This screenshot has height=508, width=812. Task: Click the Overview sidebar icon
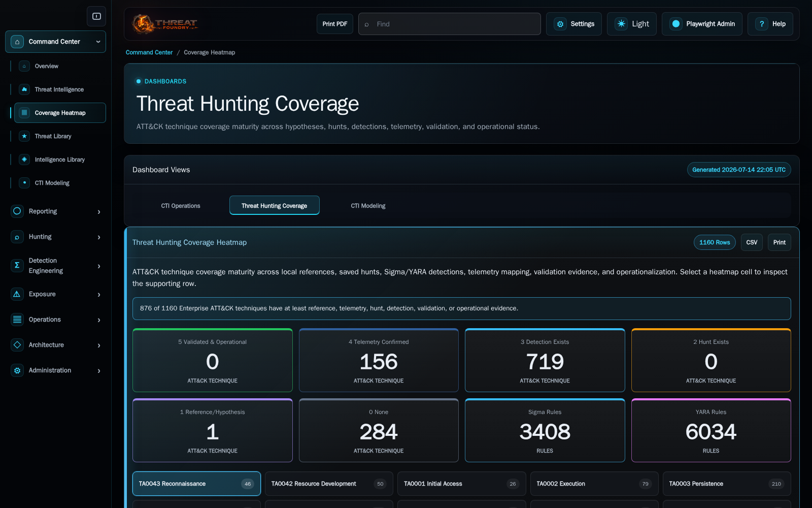click(24, 66)
